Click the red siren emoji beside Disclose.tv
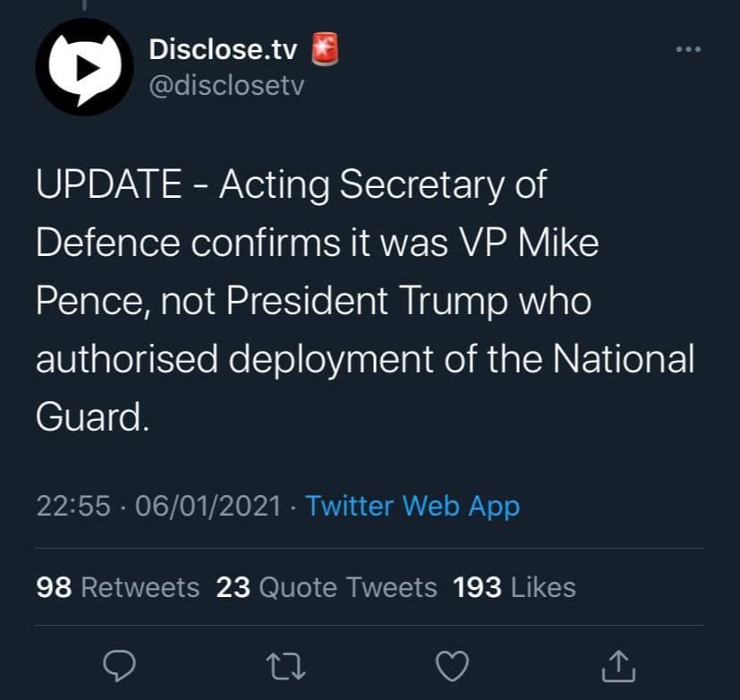Screen dimensions: 740x700 pyautogui.click(x=325, y=49)
